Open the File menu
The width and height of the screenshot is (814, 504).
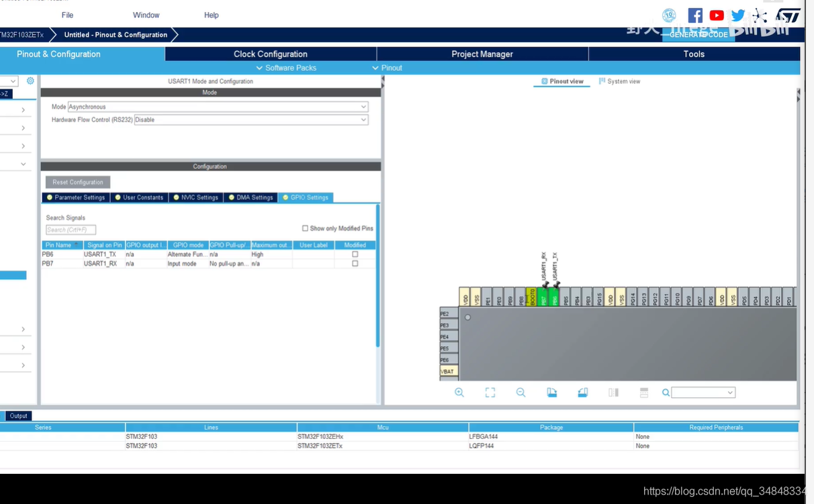[x=67, y=15]
